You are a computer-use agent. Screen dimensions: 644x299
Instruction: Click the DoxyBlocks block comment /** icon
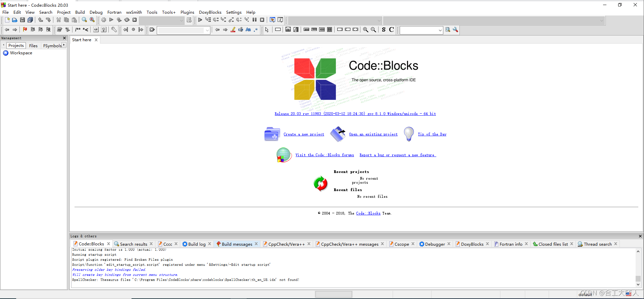[x=78, y=30]
